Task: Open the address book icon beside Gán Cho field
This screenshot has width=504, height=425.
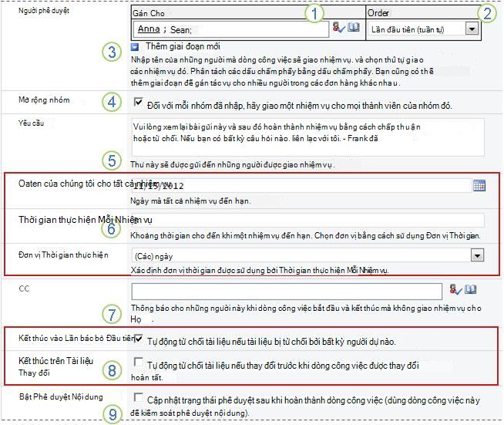Action: coord(354,27)
